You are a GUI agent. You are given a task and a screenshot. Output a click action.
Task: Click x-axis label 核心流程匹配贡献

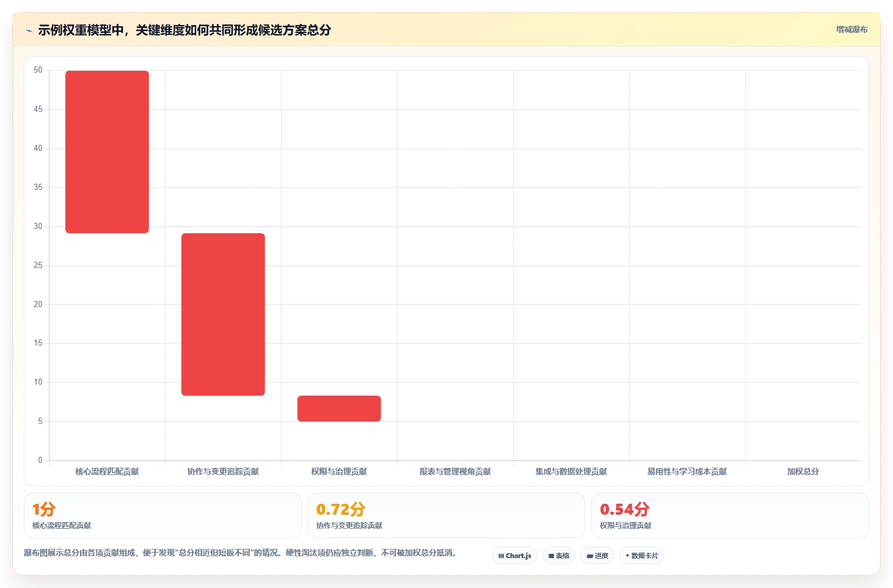click(107, 471)
